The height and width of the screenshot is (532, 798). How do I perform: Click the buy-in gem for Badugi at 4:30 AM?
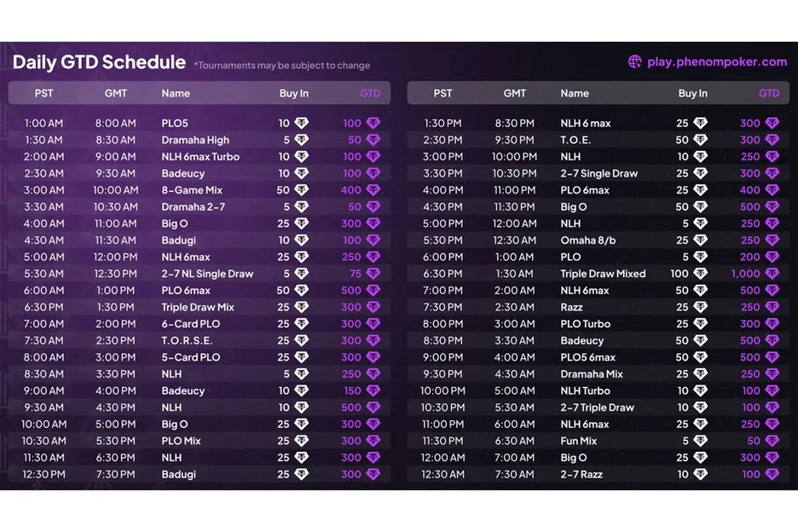303,240
